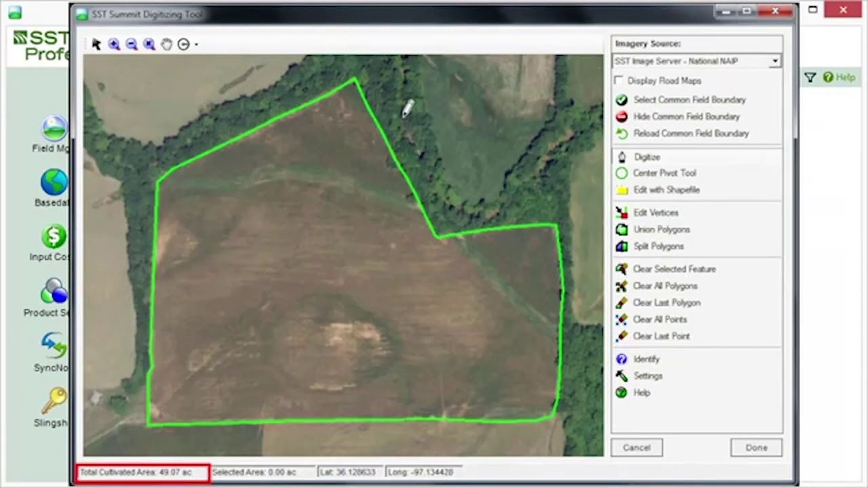868x488 pixels.
Task: Select the pan hand tool
Action: [166, 44]
